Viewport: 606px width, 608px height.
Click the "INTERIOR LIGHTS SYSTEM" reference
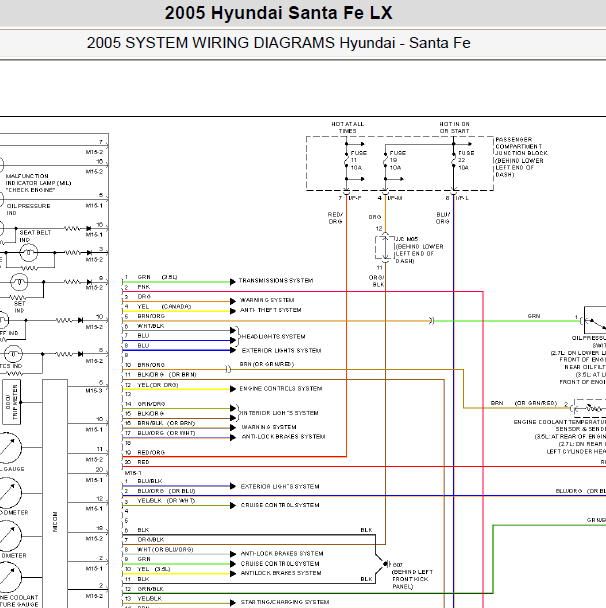tap(279, 413)
